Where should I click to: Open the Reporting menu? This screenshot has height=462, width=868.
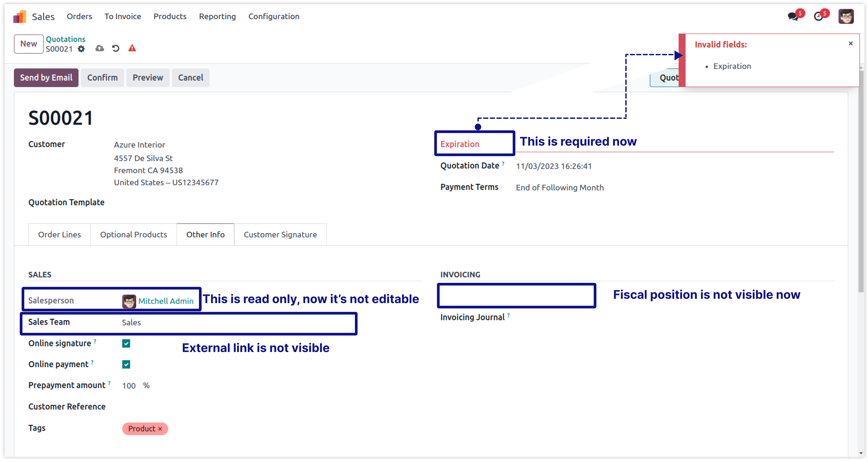[x=217, y=17]
